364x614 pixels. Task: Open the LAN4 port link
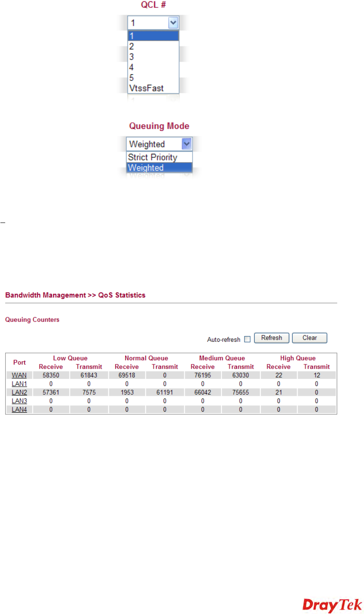point(19,410)
